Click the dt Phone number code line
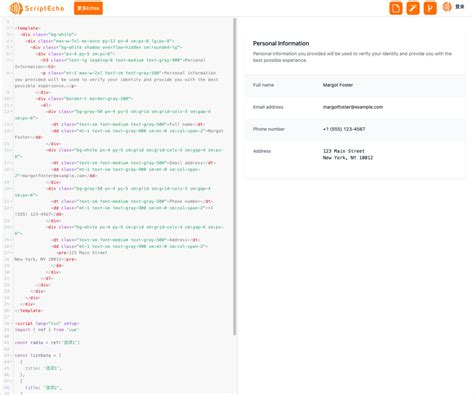This screenshot has height=395, width=474. coord(132,201)
